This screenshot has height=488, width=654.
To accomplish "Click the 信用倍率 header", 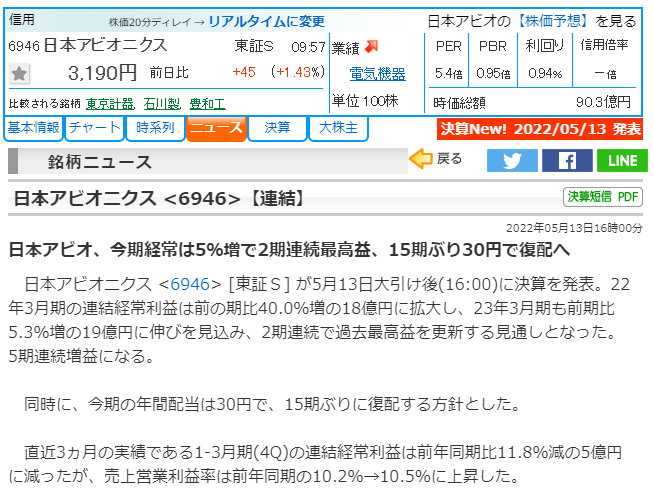I will (x=604, y=45).
